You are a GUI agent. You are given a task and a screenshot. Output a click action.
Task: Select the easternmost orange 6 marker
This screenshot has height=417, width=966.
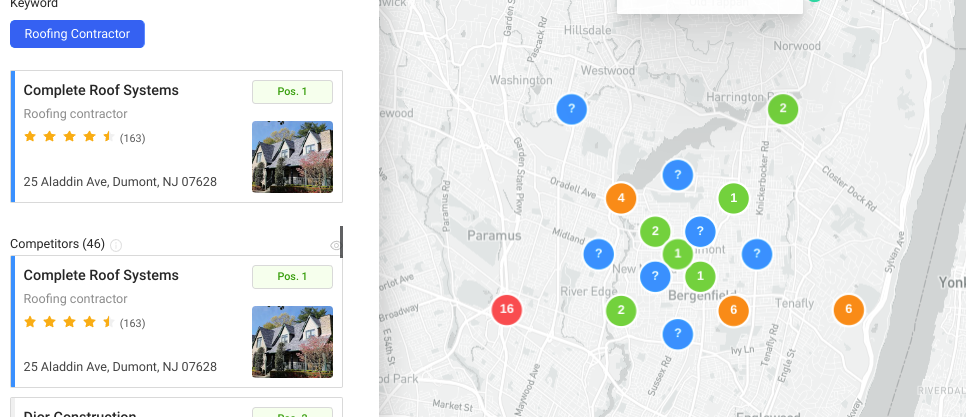(x=849, y=310)
